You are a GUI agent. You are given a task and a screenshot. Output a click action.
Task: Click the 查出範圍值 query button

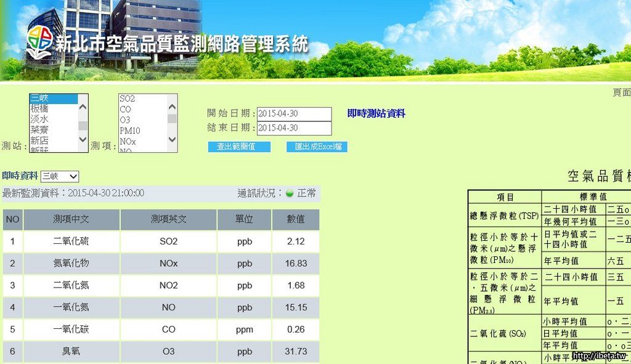[x=239, y=147]
